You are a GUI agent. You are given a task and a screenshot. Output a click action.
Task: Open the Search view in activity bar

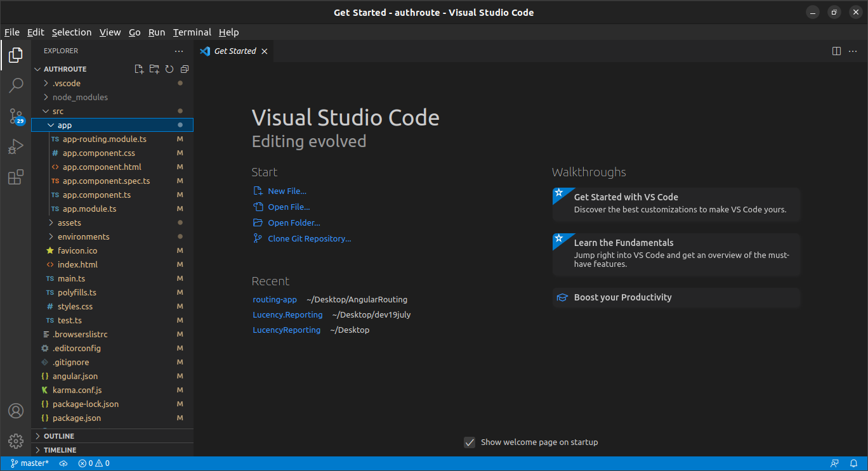point(16,86)
